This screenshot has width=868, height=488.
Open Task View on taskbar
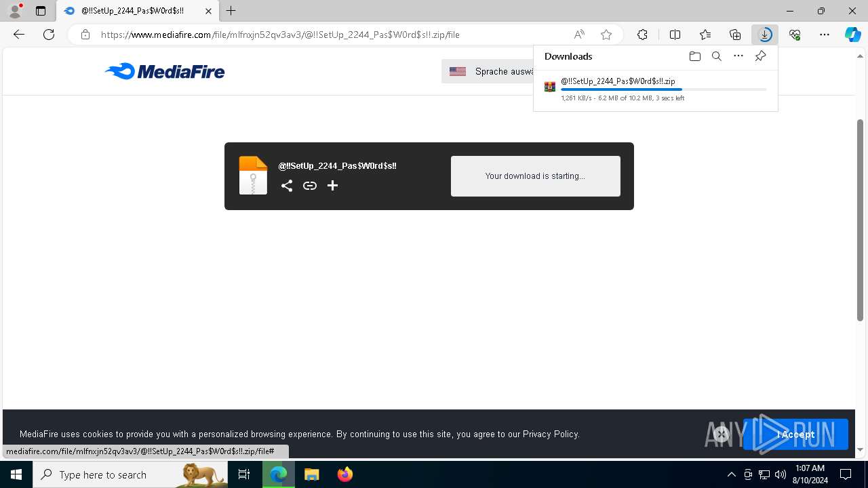pyautogui.click(x=244, y=474)
